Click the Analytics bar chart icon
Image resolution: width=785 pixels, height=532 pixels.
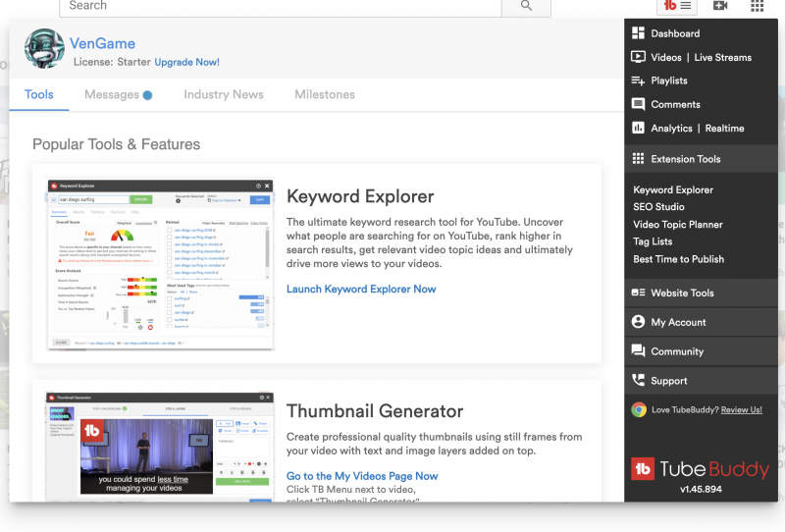[639, 128]
